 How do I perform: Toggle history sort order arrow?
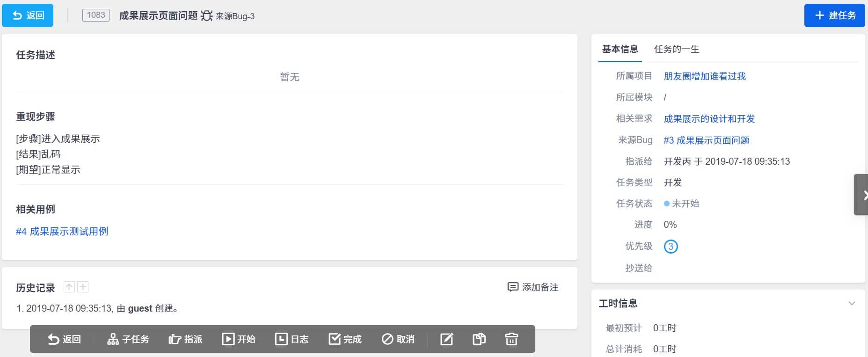(x=69, y=287)
